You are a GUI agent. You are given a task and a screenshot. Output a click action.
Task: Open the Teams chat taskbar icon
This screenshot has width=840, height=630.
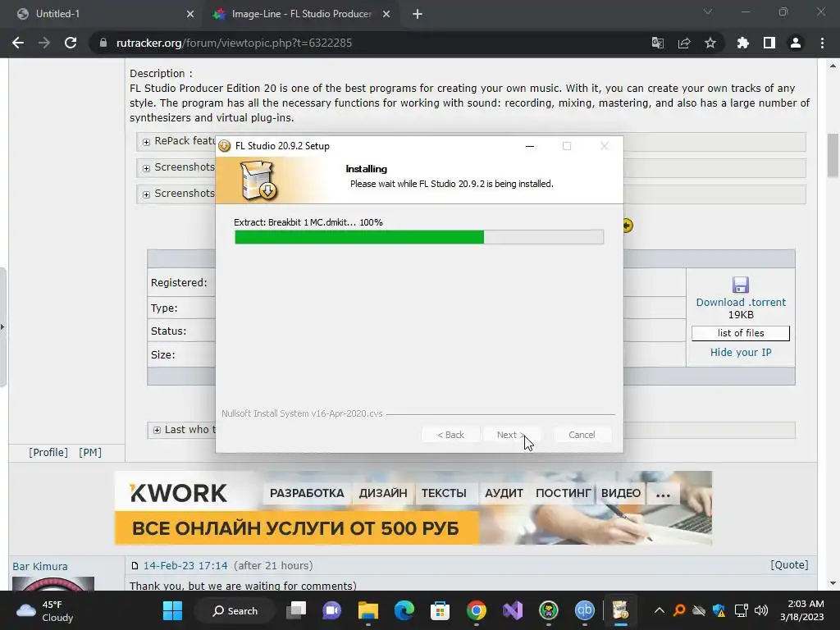[331, 610]
